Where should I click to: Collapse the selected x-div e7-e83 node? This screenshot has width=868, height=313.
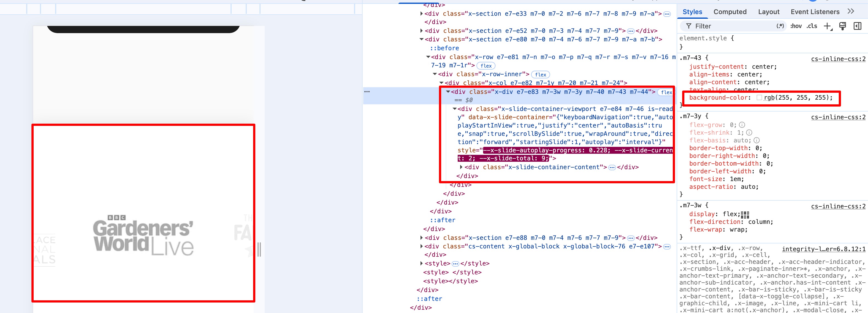448,91
